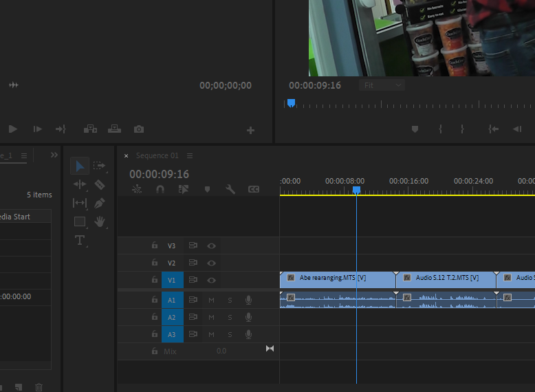Select the Hand tool

[100, 221]
